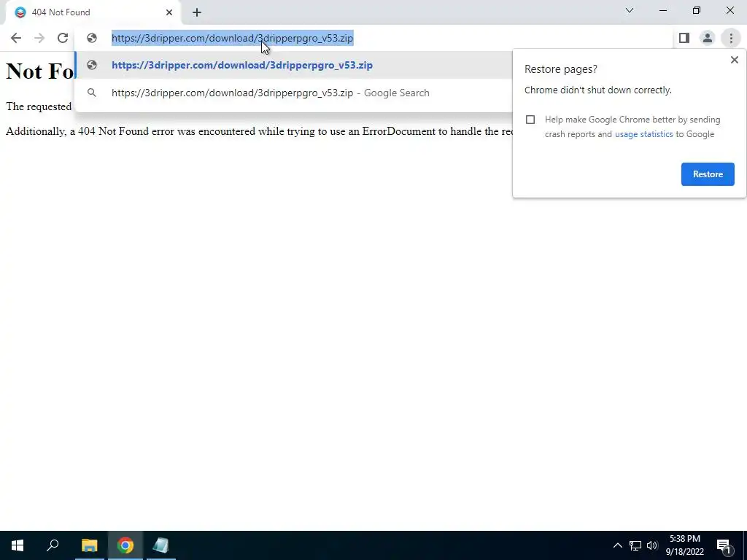Close the 404 Not Found tab
This screenshot has width=747, height=560.
point(169,12)
